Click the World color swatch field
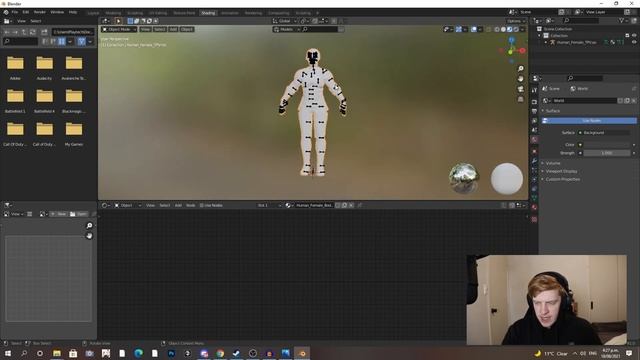The width and height of the screenshot is (640, 360). click(608, 144)
